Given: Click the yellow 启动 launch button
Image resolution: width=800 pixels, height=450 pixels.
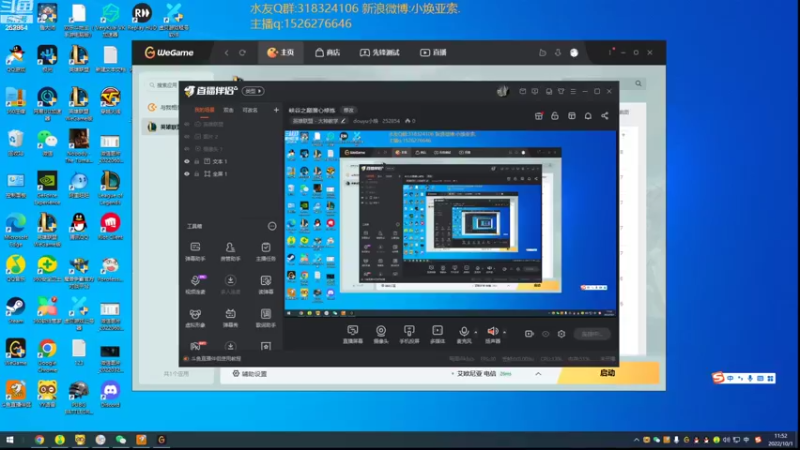Looking at the screenshot, I should pos(608,373).
